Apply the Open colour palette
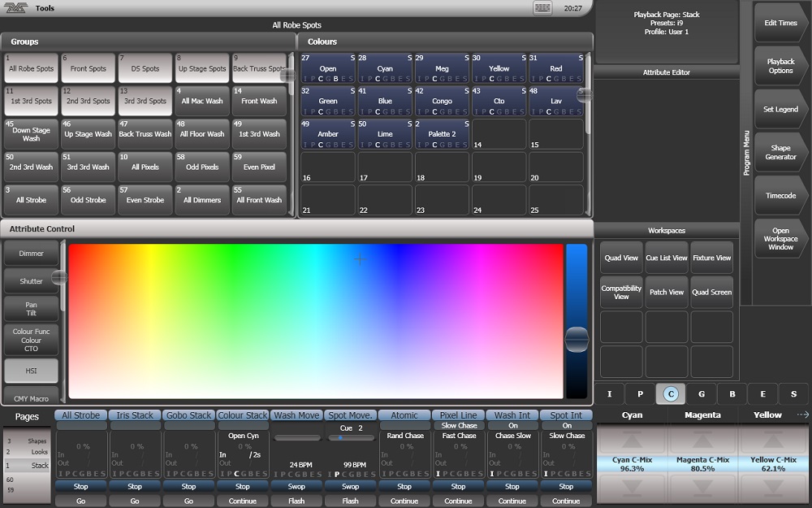Screen dimensions: 812x508 coord(328,68)
